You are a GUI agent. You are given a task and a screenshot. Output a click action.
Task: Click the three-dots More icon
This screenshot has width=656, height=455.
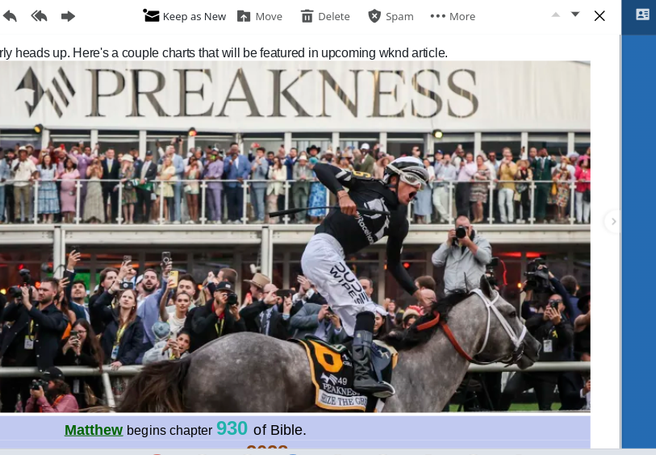point(438,16)
